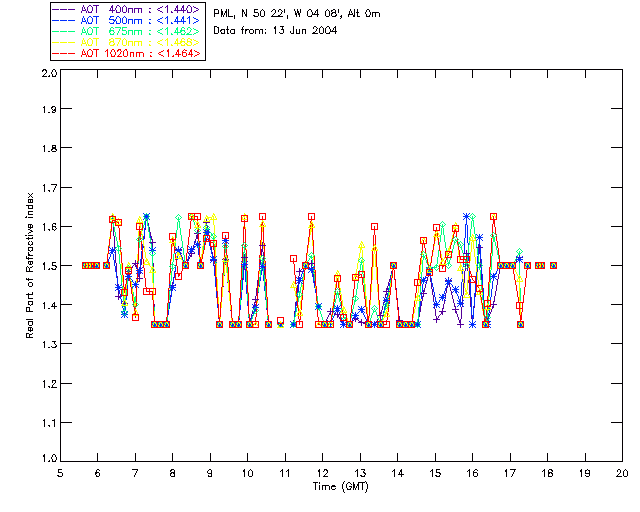Click the AOT 675nm green legend entry
This screenshot has height=512, width=640.
[x=127, y=31]
